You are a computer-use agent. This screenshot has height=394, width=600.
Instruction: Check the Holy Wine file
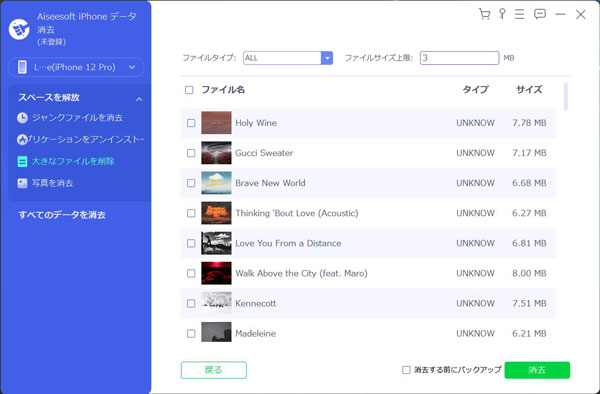191,123
